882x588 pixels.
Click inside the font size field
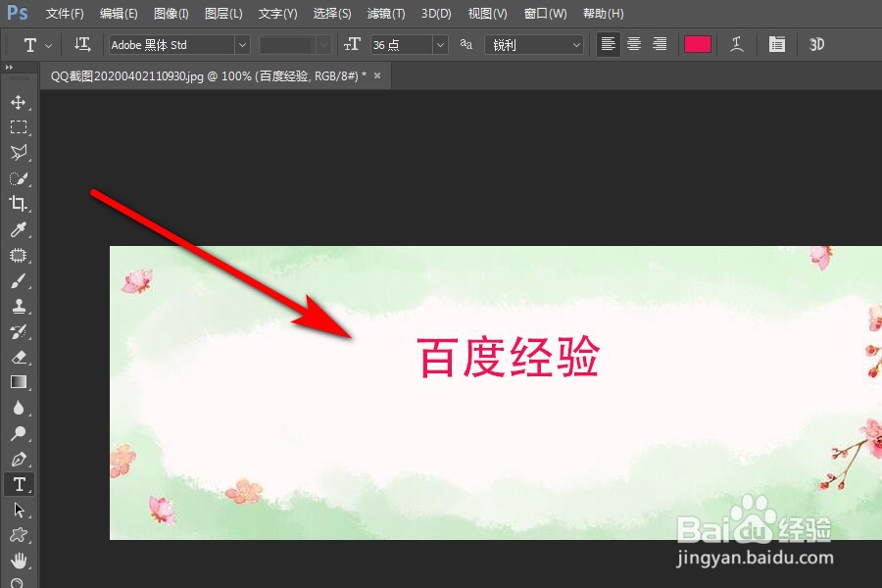click(x=402, y=45)
